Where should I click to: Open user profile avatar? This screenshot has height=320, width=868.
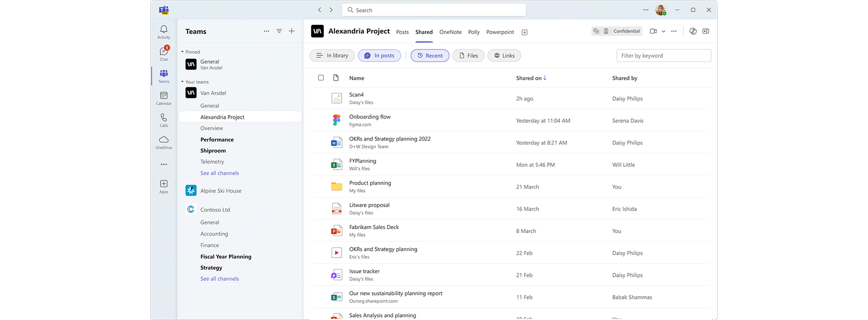click(x=660, y=10)
